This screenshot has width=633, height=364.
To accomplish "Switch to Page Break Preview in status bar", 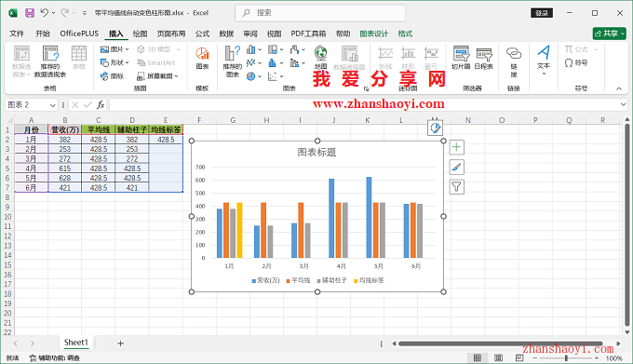I will click(x=519, y=357).
